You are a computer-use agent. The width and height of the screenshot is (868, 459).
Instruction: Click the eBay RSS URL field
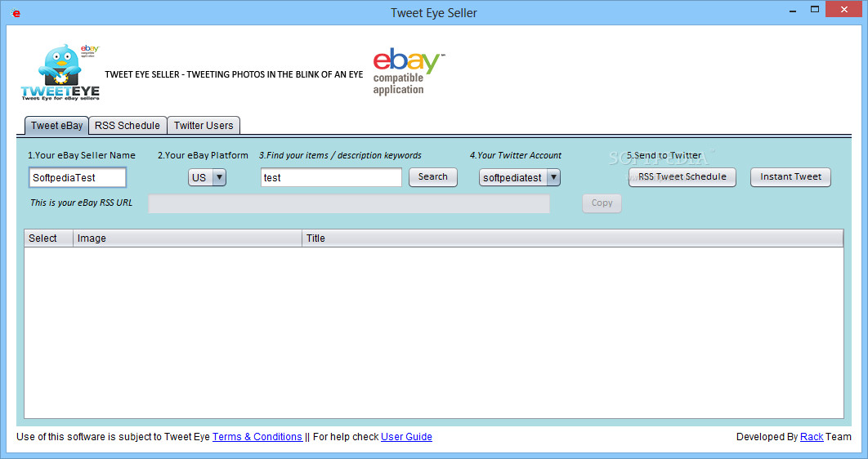point(349,203)
